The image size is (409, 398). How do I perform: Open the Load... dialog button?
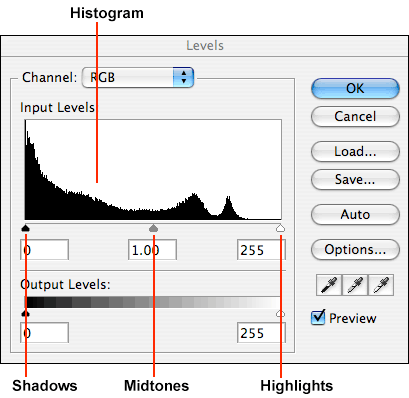[355, 151]
